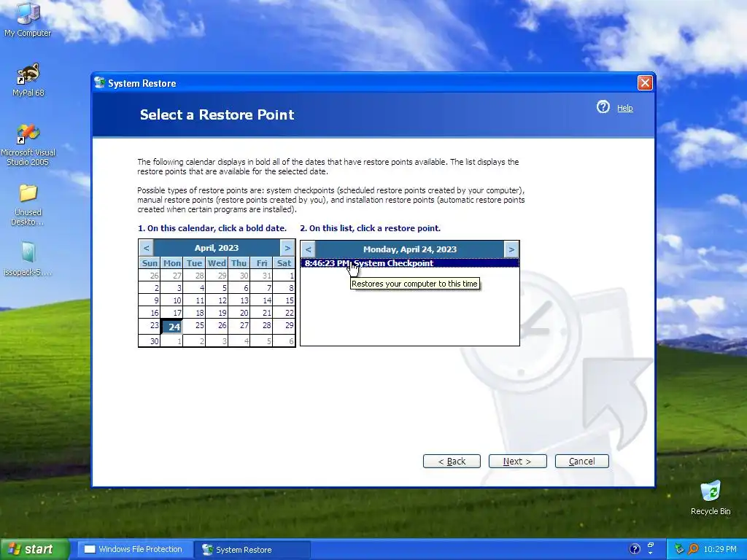
Task: Click the green tray icon beside magnifier
Action: pyautogui.click(x=679, y=549)
